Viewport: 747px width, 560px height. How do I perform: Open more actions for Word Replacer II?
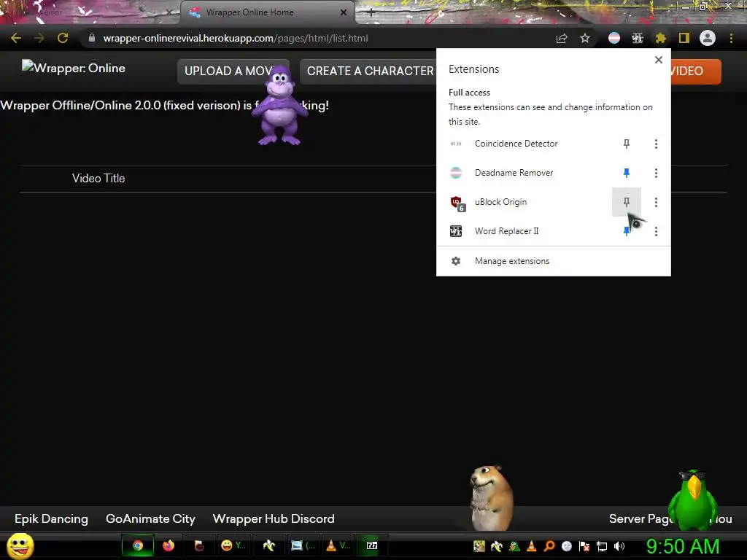point(656,231)
